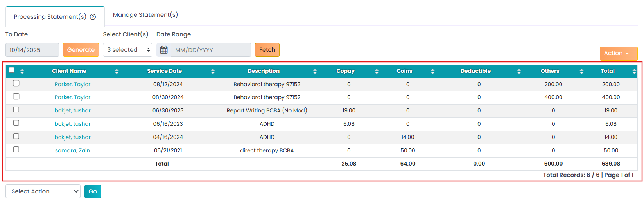This screenshot has width=644, height=204.
Task: Sort by Client Name column arrows
Action: coord(117,71)
